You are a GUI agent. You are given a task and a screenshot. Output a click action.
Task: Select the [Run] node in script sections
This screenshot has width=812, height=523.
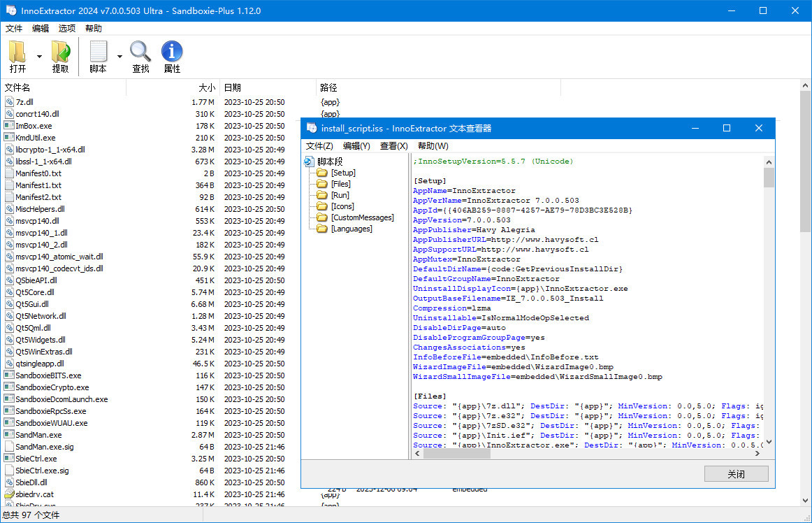tap(339, 194)
